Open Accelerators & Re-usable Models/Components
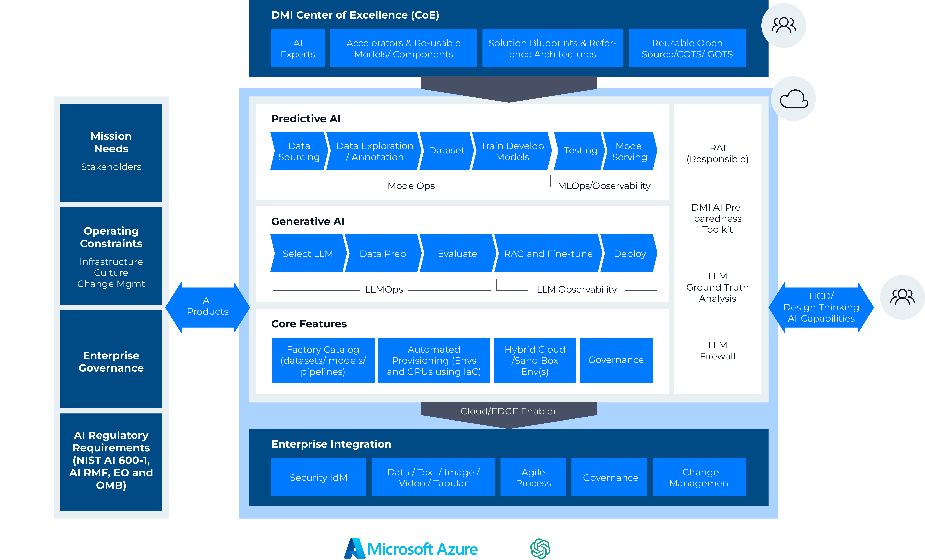Image resolution: width=925 pixels, height=560 pixels. pyautogui.click(x=404, y=48)
